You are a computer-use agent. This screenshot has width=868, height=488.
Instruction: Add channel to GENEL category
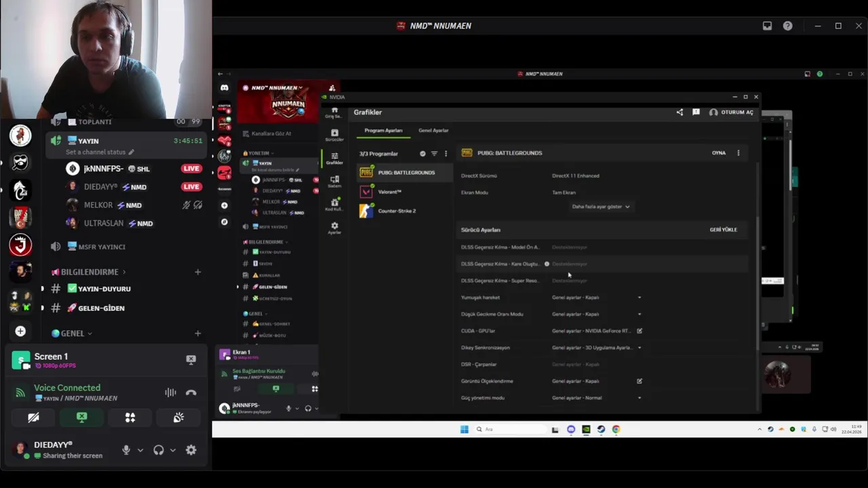tap(197, 333)
